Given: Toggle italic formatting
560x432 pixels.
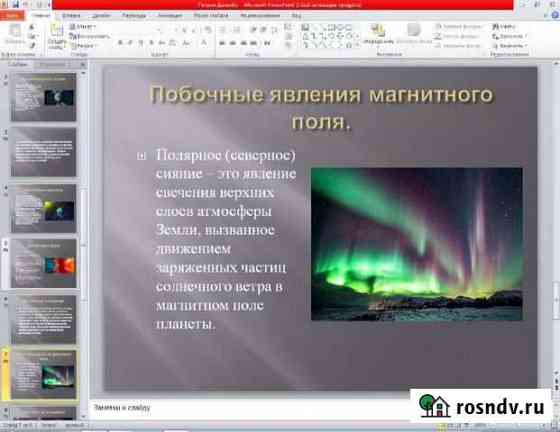Looking at the screenshot, I should tap(130, 43).
